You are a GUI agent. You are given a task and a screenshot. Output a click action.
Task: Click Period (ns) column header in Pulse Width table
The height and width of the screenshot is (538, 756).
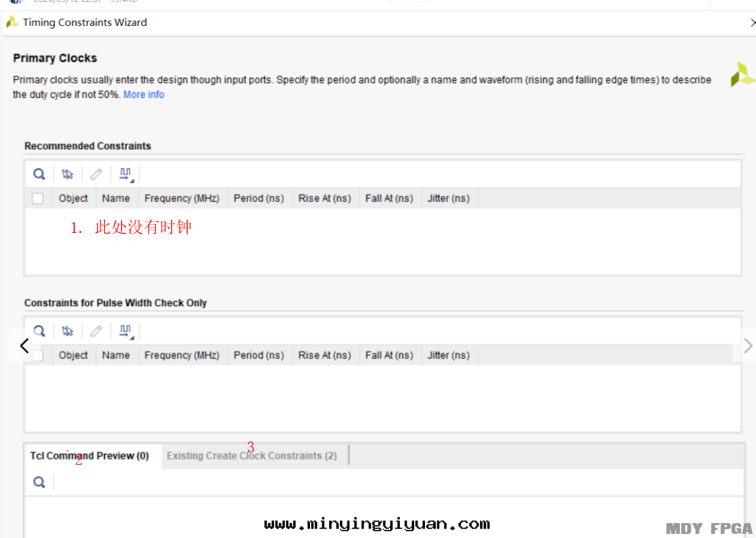[x=258, y=355]
